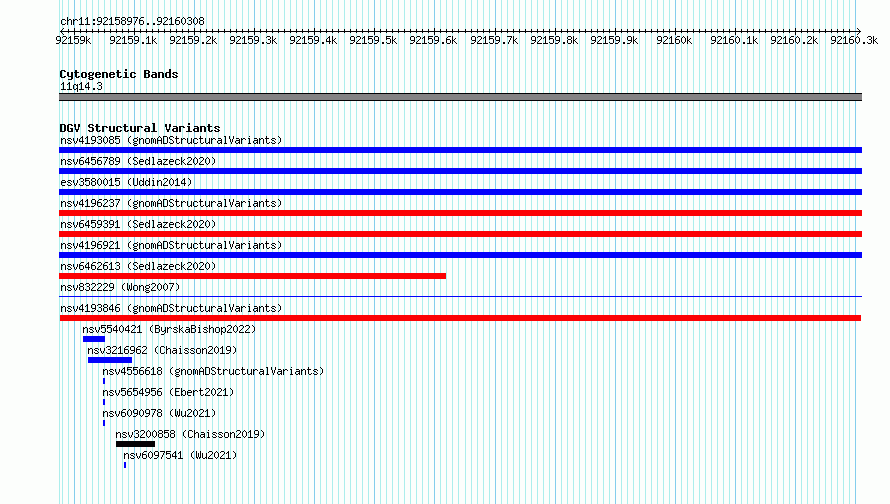Click the 92159k ruler label
Viewport: 890px width, 504px height.
[x=73, y=40]
